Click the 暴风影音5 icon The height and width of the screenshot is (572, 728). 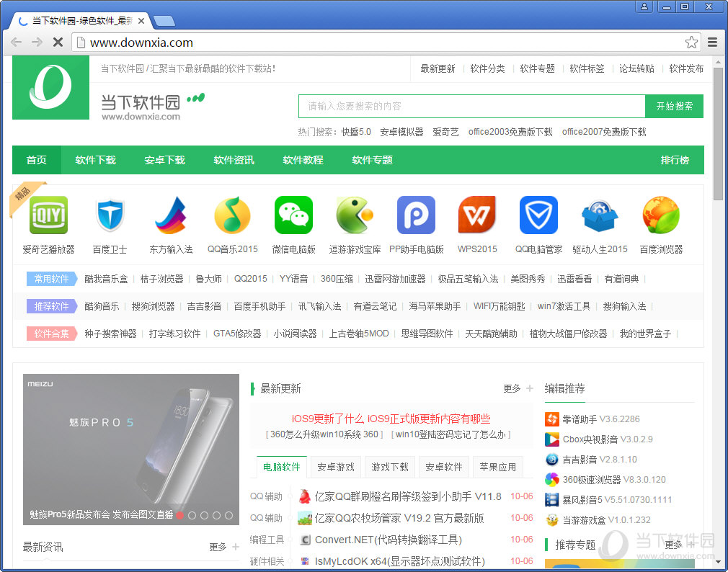[x=552, y=500]
